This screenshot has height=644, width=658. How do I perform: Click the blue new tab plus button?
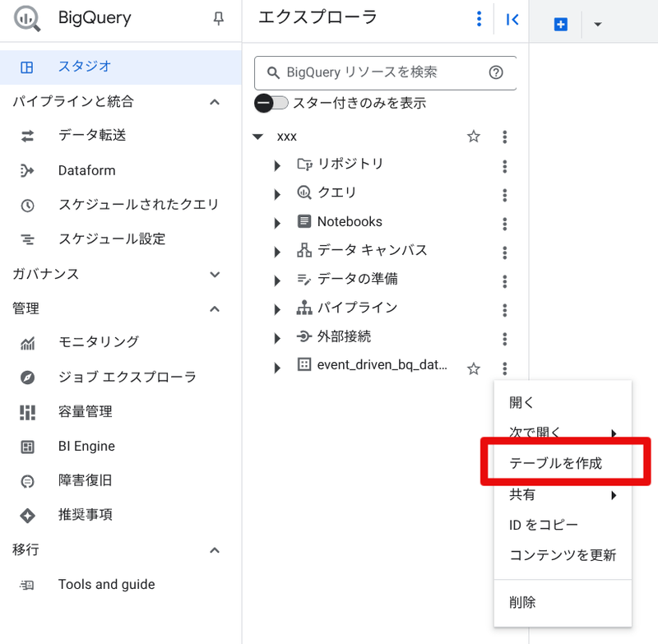click(x=561, y=25)
